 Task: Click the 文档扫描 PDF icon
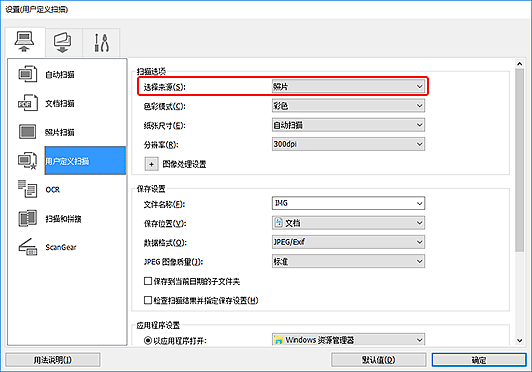(x=27, y=103)
